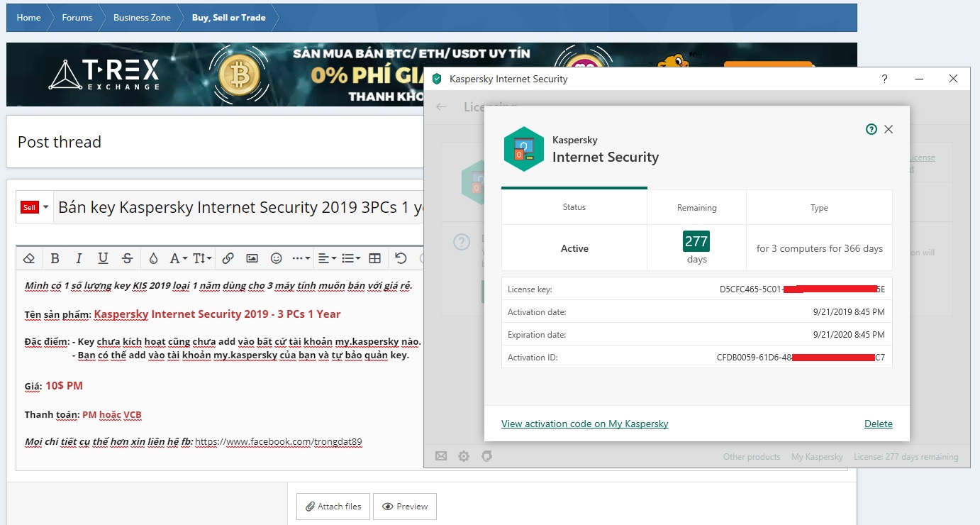Screen dimensions: 980x525
Task: Click the Active status value
Action: pos(574,248)
